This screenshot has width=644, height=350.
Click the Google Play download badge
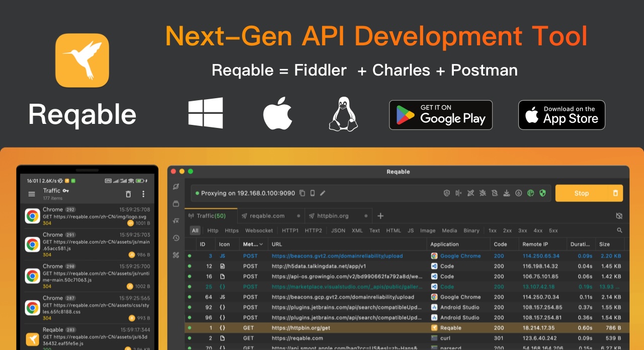click(x=441, y=115)
